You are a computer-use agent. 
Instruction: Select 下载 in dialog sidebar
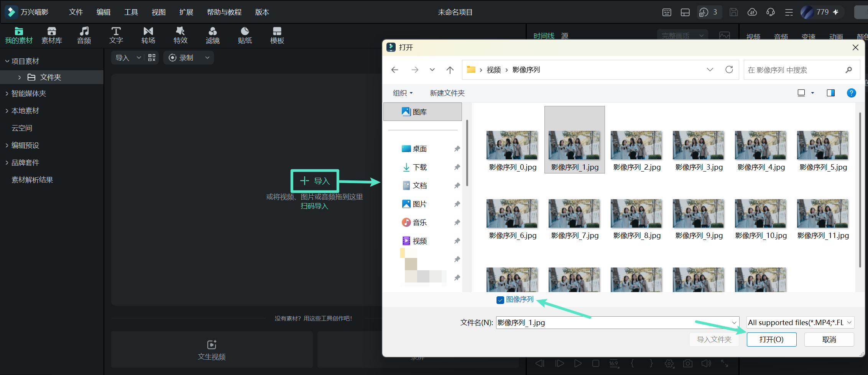point(420,167)
